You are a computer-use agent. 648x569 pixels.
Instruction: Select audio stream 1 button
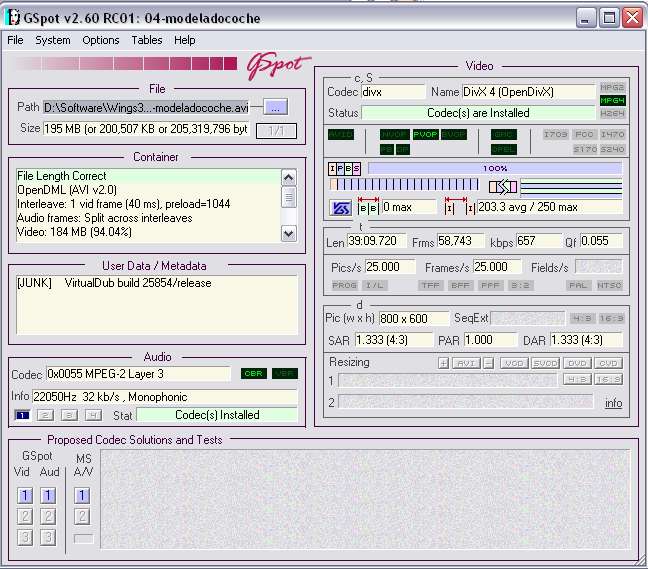pyautogui.click(x=22, y=415)
